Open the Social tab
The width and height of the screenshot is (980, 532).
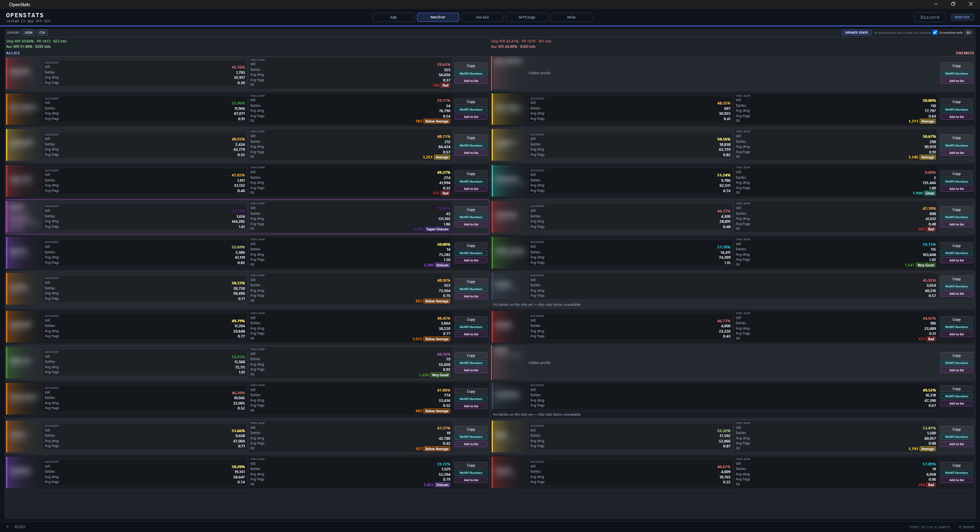(482, 17)
